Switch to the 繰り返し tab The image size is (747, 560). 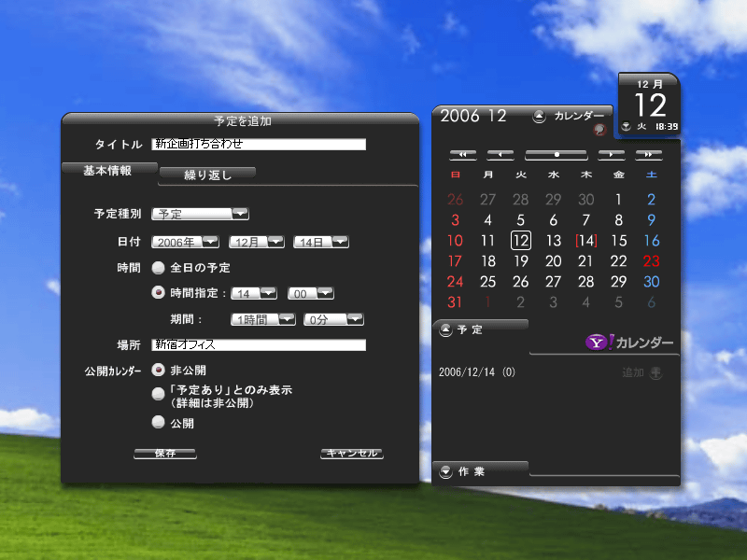(207, 175)
